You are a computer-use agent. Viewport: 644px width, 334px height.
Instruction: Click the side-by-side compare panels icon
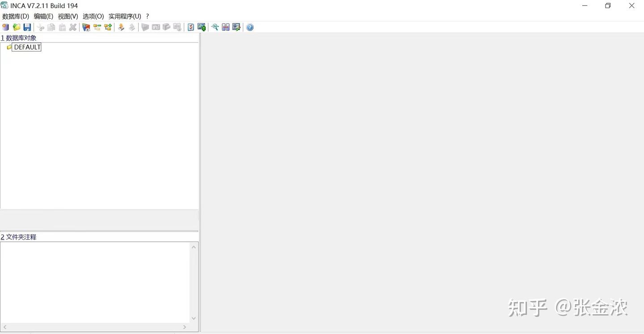coord(226,27)
